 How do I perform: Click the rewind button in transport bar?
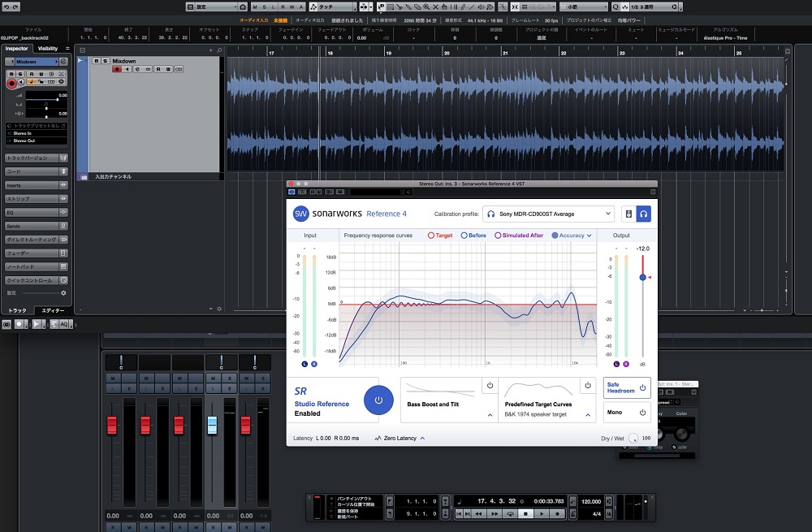tap(478, 514)
